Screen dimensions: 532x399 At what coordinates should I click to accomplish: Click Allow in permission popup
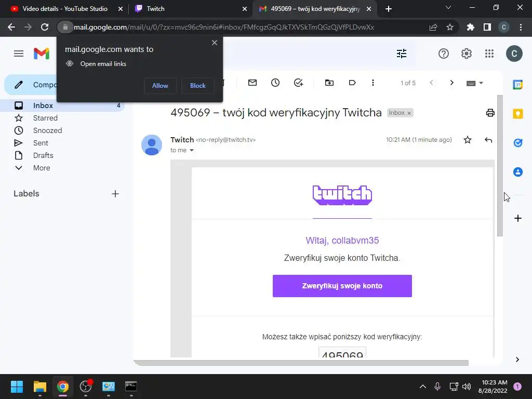pyautogui.click(x=160, y=86)
